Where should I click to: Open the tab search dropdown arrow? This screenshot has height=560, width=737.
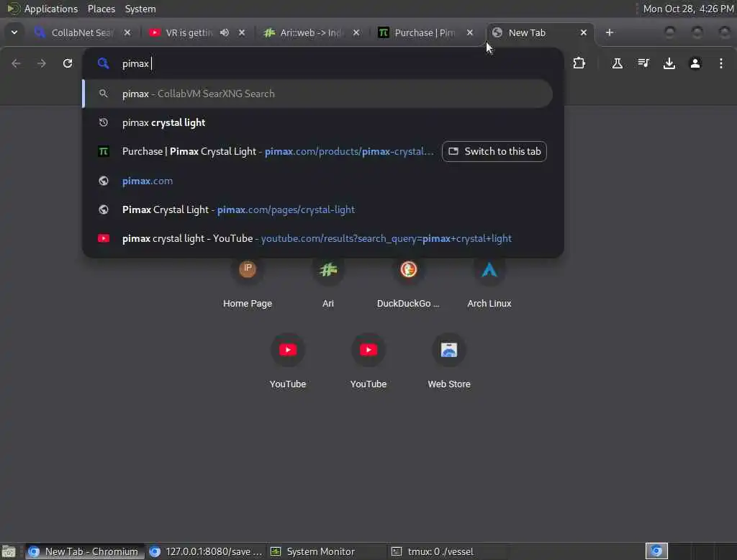[x=14, y=32]
